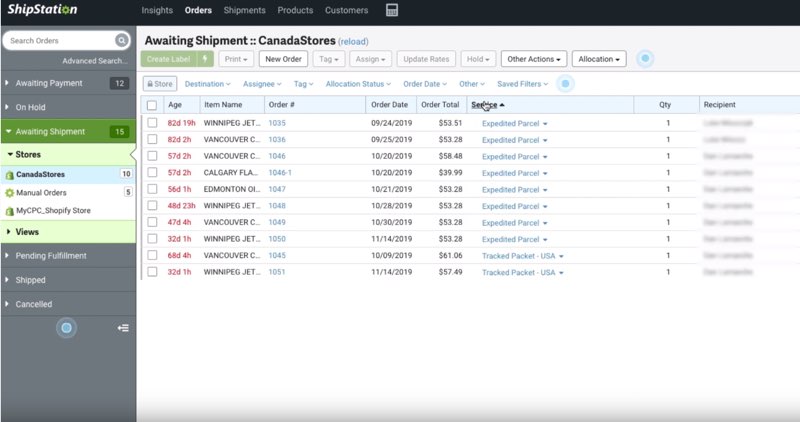Viewport: 800px width, 422px height.
Task: Toggle the select-all orders checkbox in header
Action: [152, 105]
